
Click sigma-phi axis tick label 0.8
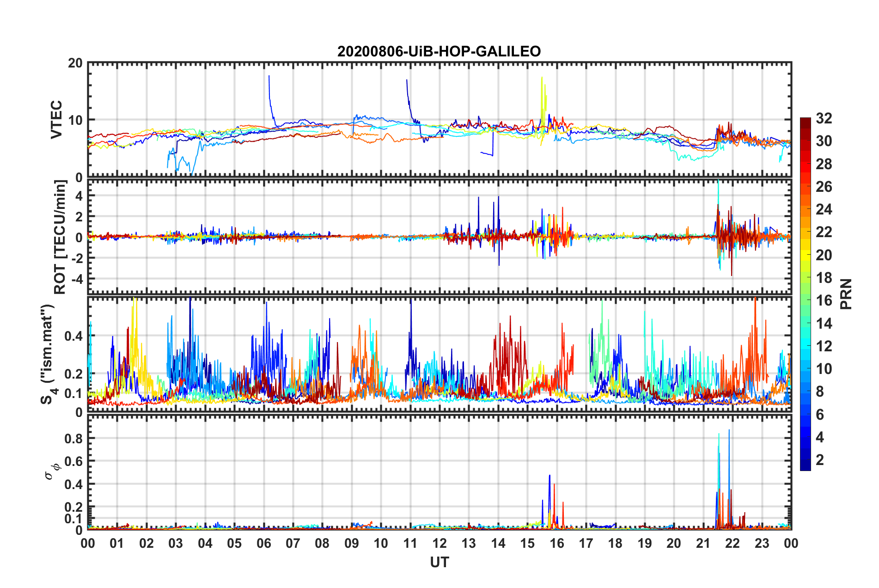pos(74,439)
